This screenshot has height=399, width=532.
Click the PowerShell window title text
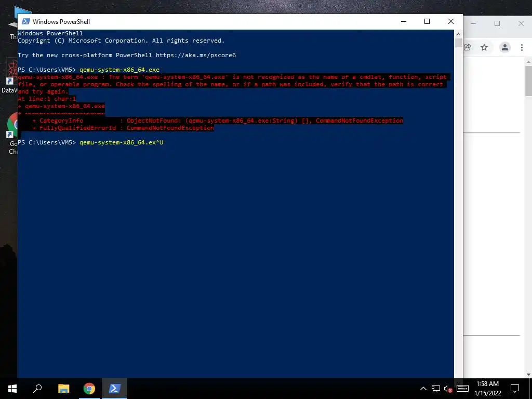pos(61,22)
